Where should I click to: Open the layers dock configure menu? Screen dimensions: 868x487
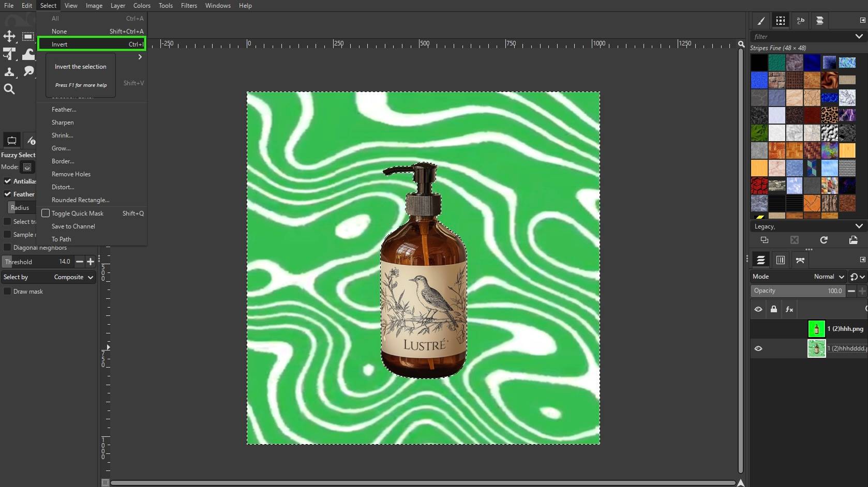coord(862,260)
